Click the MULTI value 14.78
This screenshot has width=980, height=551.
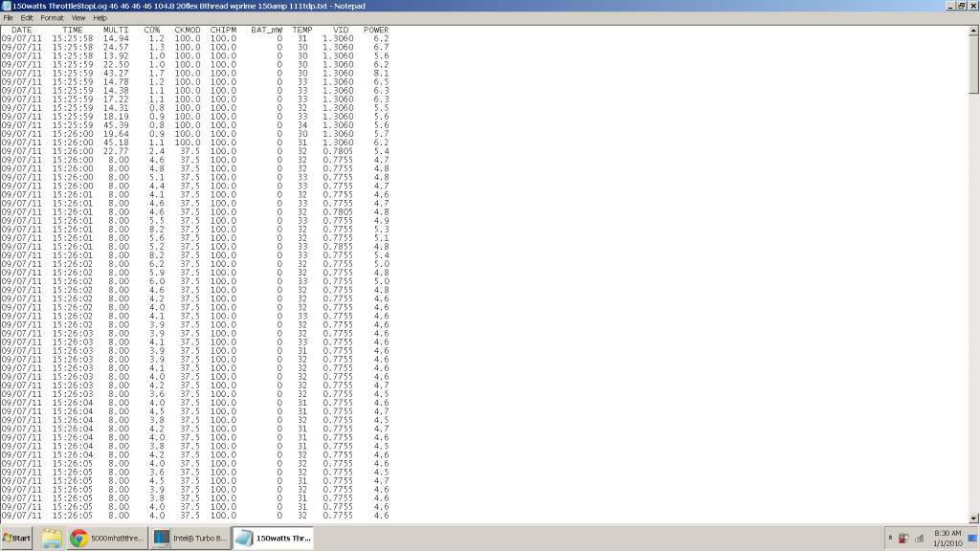(x=116, y=82)
